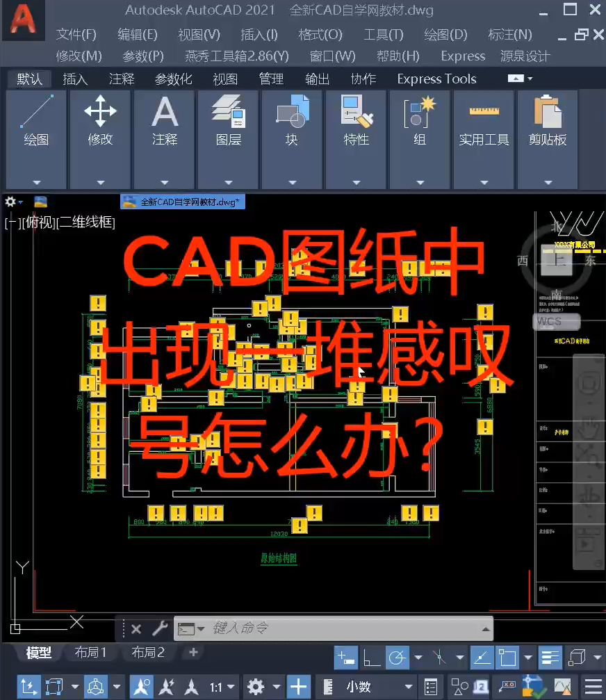Open the 格式(O) menu
The height and width of the screenshot is (700, 606).
[320, 34]
